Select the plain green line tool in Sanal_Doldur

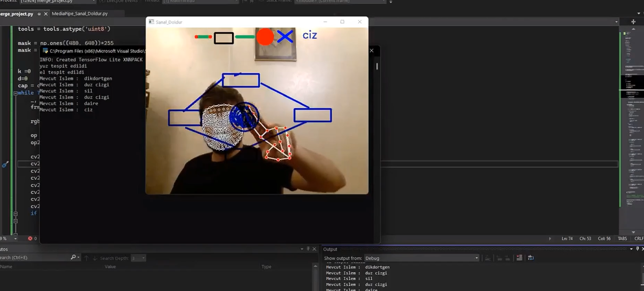click(x=245, y=37)
